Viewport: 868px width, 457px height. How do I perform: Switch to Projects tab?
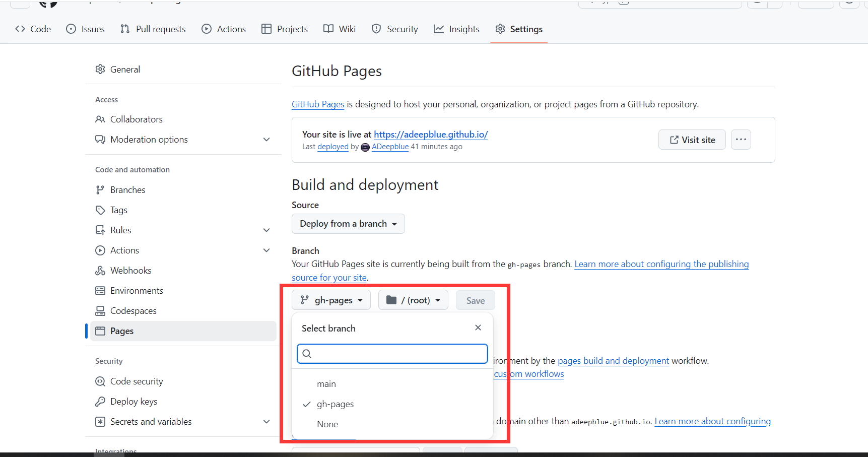pos(285,29)
